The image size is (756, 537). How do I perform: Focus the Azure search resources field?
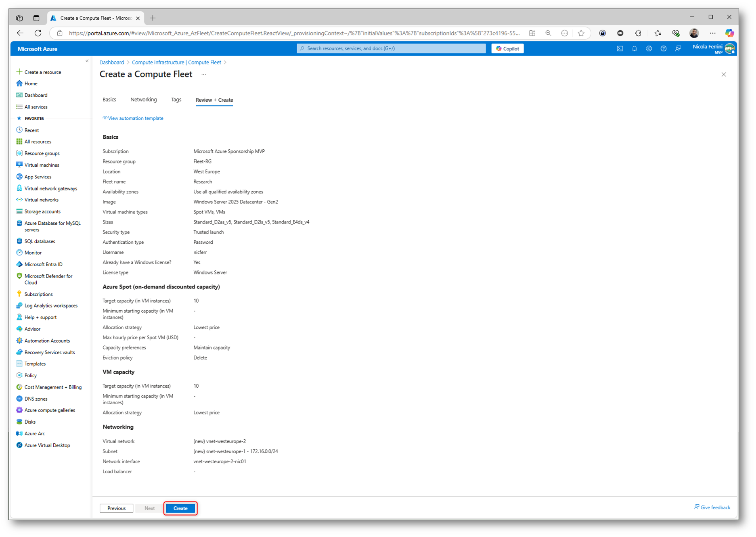click(x=391, y=48)
